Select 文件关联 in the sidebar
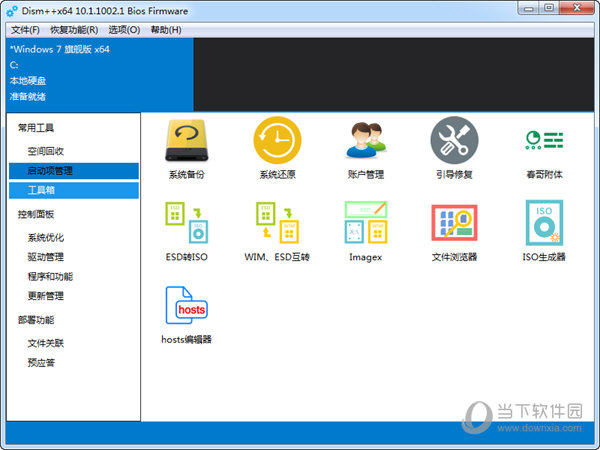The height and width of the screenshot is (450, 600). 74,343
